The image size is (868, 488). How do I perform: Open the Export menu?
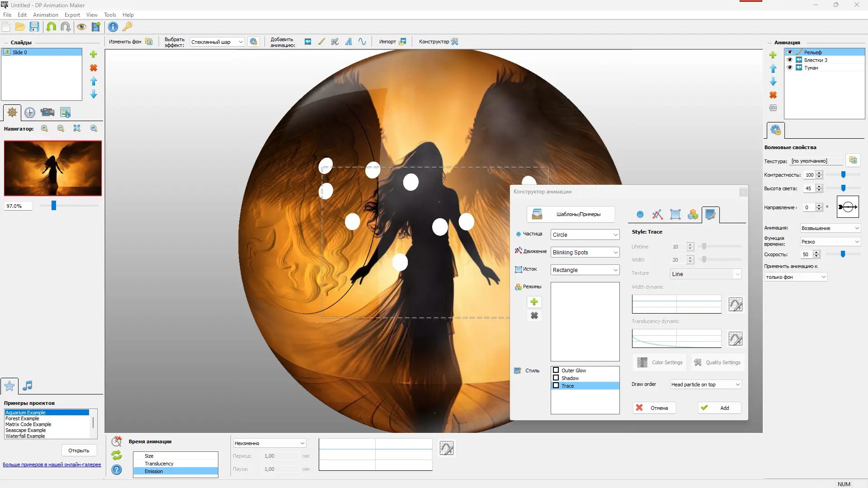point(72,15)
